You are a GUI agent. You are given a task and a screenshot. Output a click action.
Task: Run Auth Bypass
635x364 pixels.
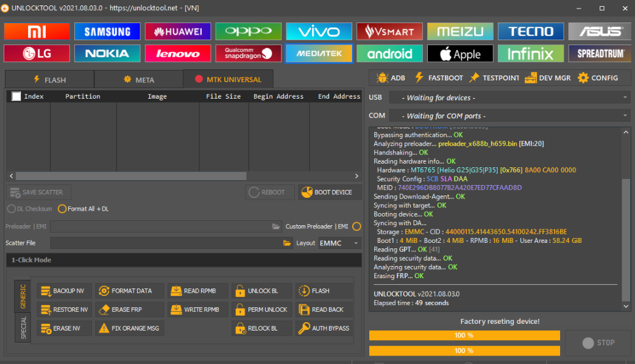pyautogui.click(x=324, y=328)
